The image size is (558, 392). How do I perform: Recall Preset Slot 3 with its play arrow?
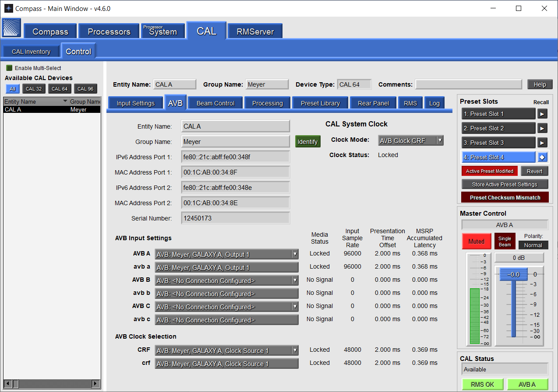(x=542, y=143)
